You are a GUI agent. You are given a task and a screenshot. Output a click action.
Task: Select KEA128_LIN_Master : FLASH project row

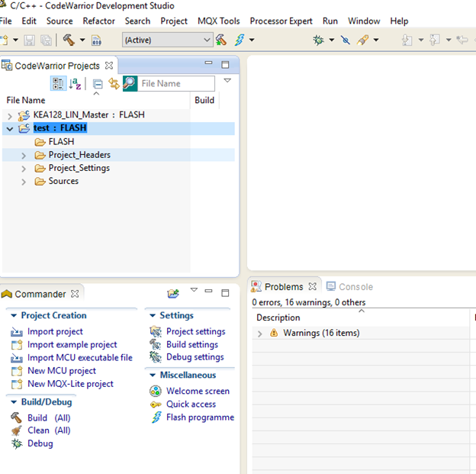pos(88,114)
